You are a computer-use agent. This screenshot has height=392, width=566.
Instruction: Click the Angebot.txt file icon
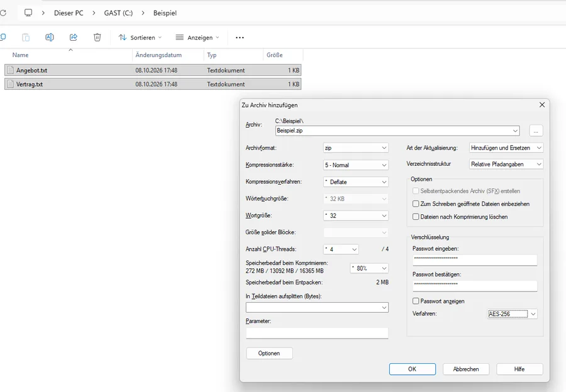(x=11, y=70)
